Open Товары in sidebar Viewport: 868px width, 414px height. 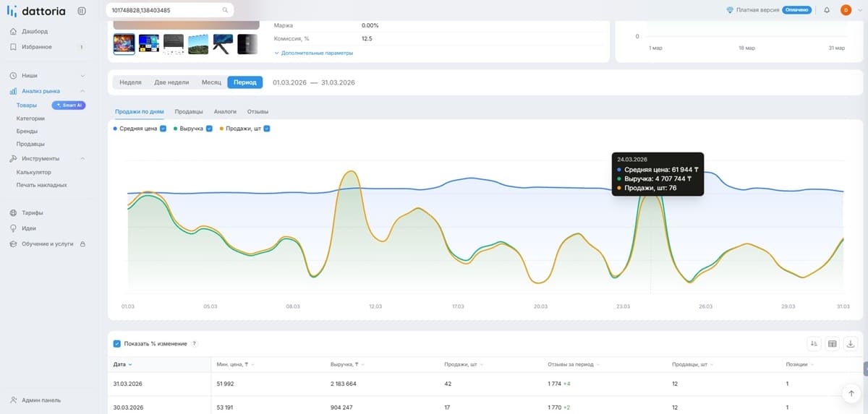[x=27, y=105]
